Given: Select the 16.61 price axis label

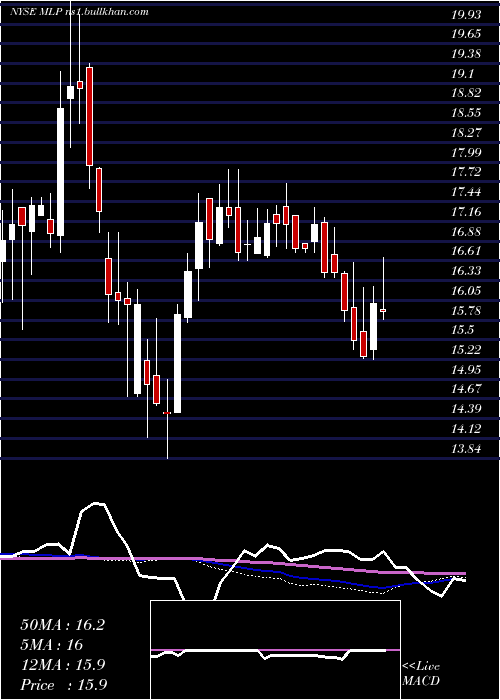Looking at the screenshot, I should tap(466, 251).
